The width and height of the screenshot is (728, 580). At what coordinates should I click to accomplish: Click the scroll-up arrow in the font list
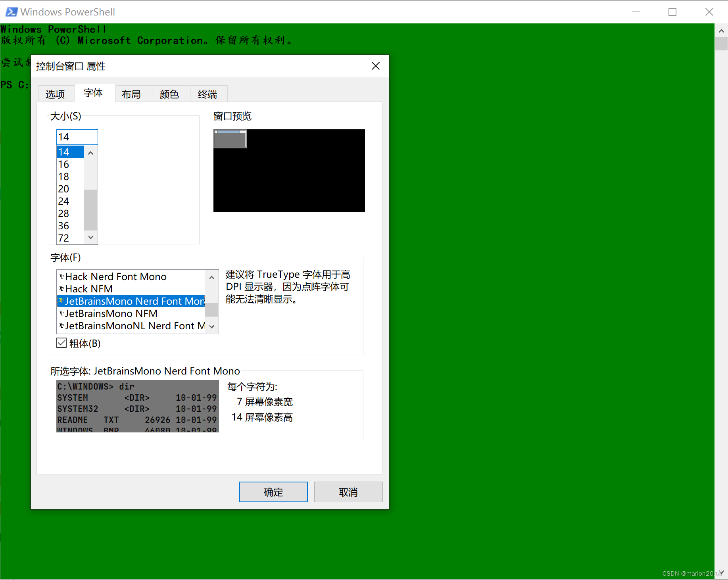tap(211, 277)
